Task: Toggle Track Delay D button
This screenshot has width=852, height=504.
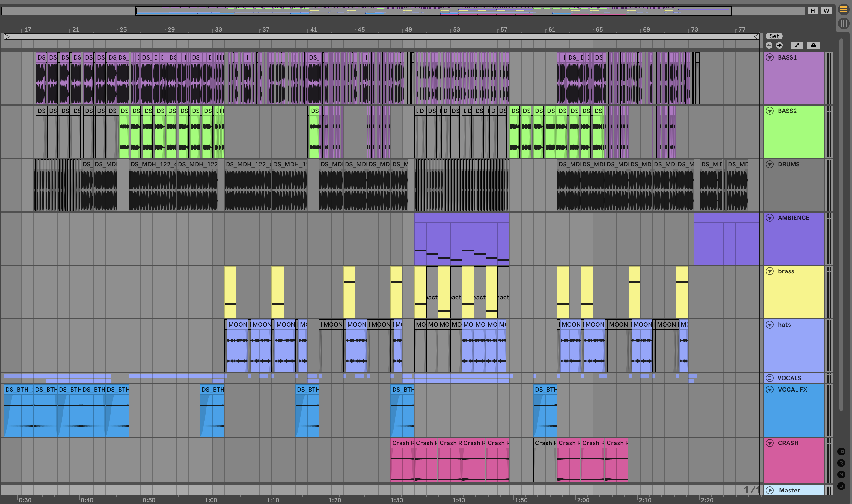Action: click(x=841, y=486)
